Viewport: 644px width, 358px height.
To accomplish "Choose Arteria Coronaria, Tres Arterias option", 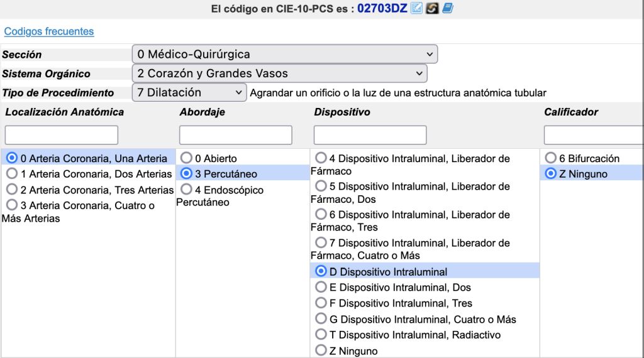I will point(12,190).
